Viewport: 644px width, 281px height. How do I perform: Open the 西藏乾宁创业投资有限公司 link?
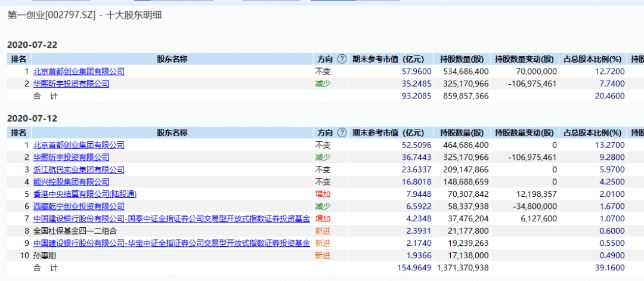tap(79, 206)
